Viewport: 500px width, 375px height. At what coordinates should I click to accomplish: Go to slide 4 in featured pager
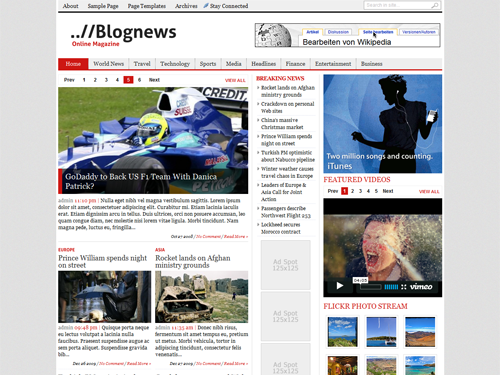tap(117, 80)
